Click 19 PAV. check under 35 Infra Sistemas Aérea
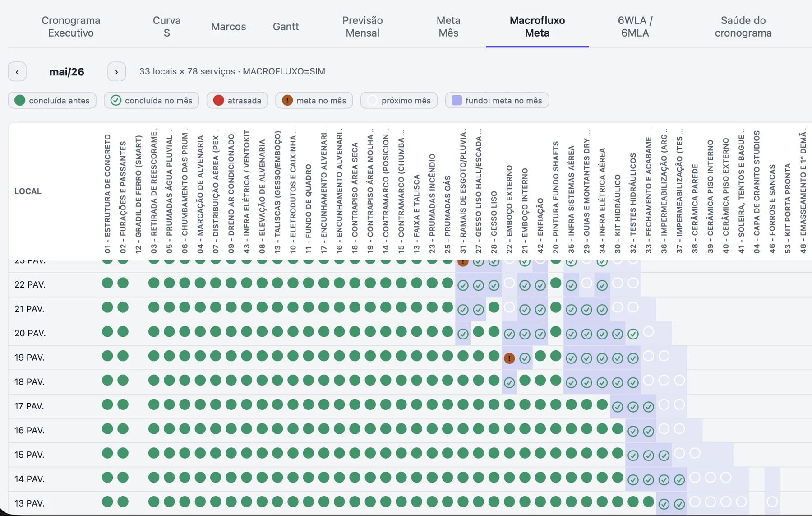Screen dimensions: 812x516 click(571, 358)
